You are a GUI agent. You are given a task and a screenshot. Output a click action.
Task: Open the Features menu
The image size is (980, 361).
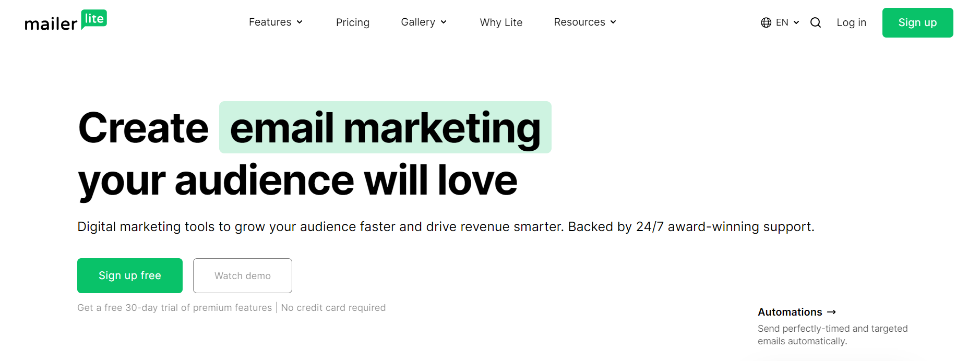[x=276, y=22]
